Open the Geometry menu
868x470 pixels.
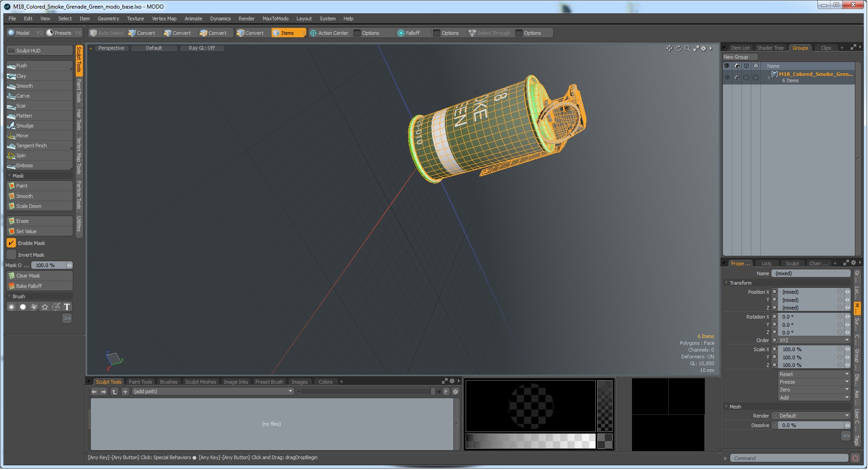pos(108,19)
